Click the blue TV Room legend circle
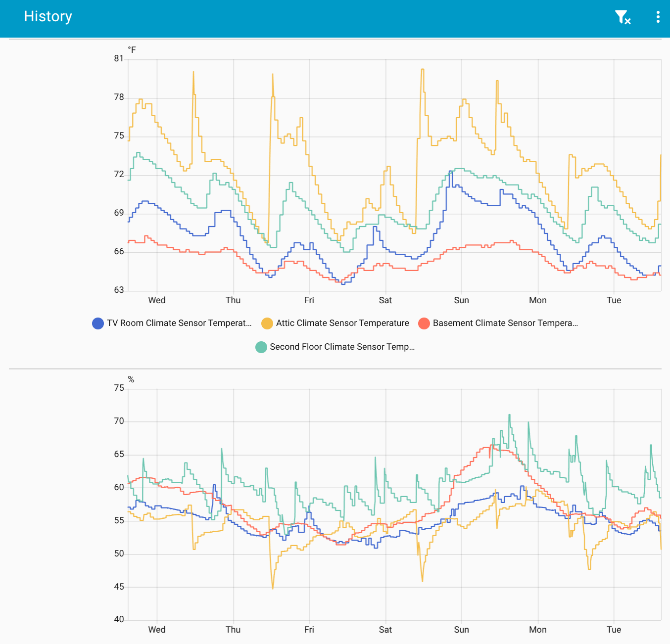The height and width of the screenshot is (644, 670). [x=98, y=323]
